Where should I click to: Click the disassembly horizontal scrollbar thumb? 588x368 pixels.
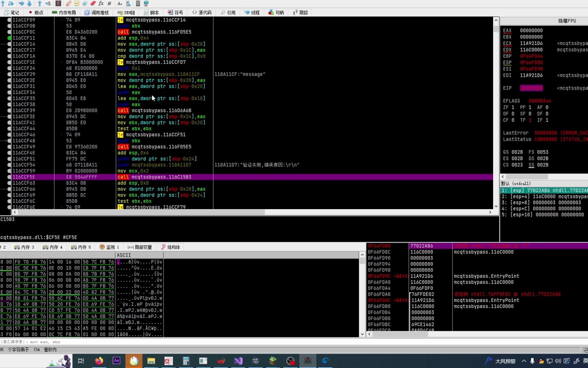[x=141, y=212]
